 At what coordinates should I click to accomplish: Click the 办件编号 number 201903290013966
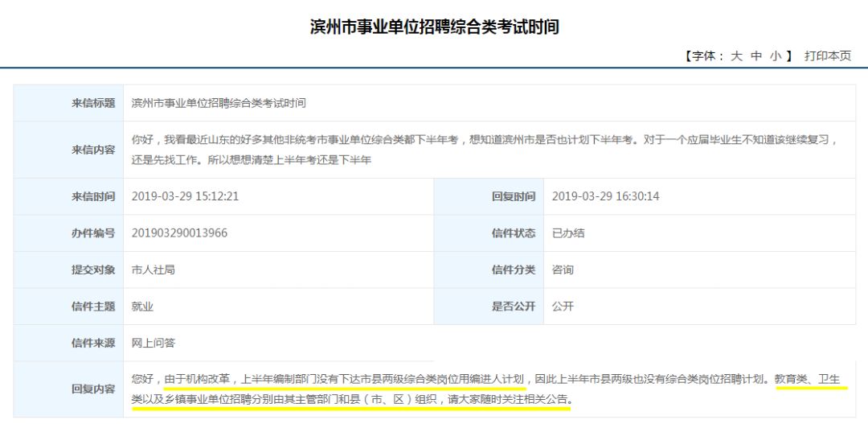(x=179, y=233)
